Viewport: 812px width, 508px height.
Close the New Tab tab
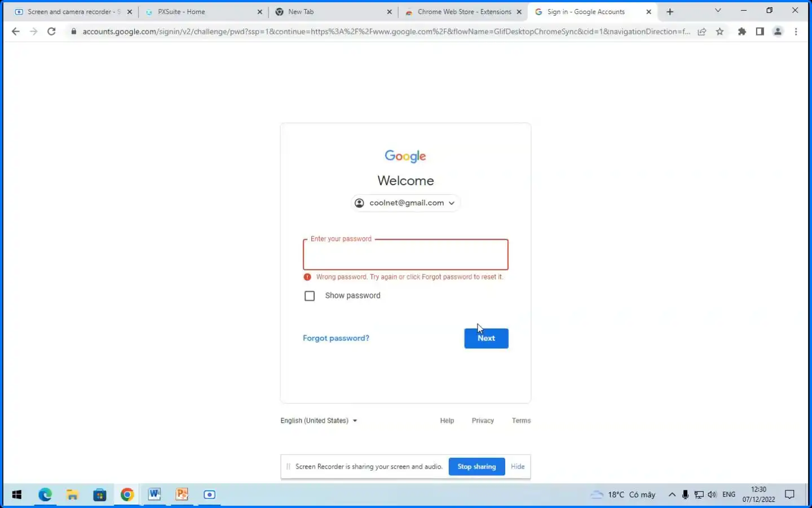point(390,12)
